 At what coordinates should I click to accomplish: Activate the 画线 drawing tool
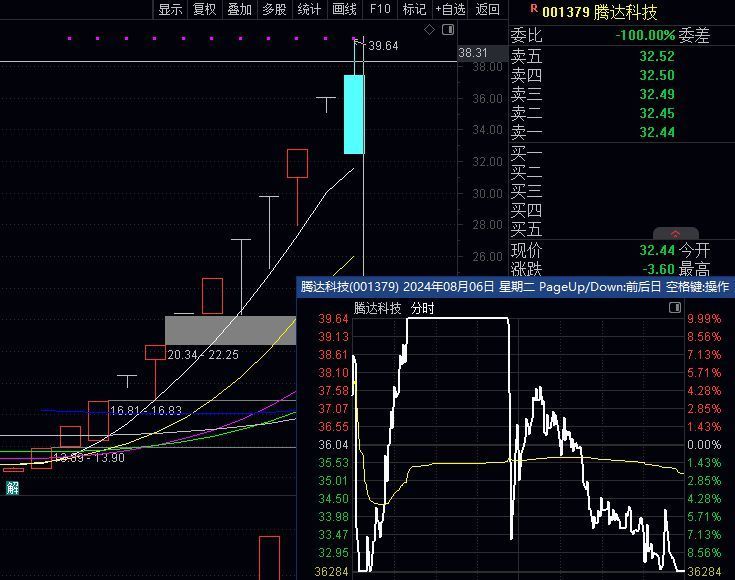point(345,9)
